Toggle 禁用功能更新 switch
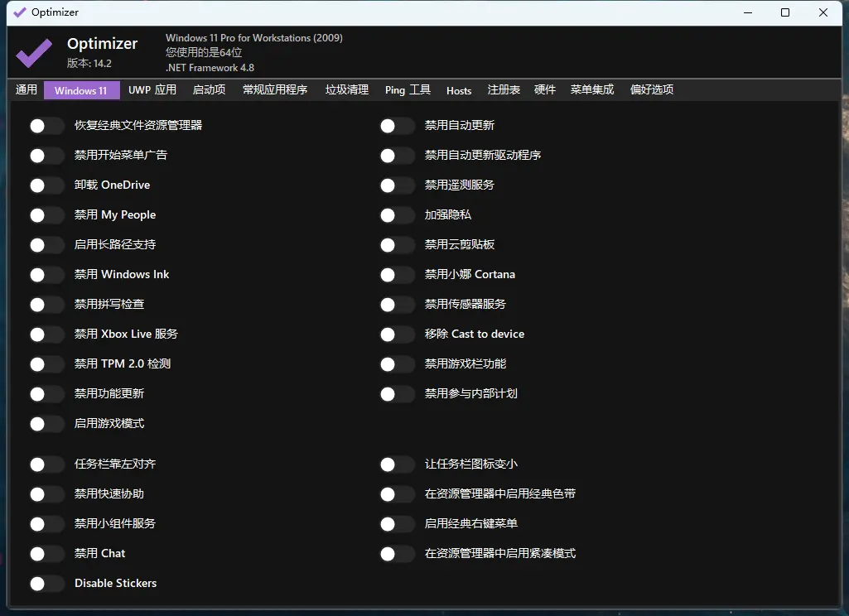The image size is (849, 616). click(47, 394)
